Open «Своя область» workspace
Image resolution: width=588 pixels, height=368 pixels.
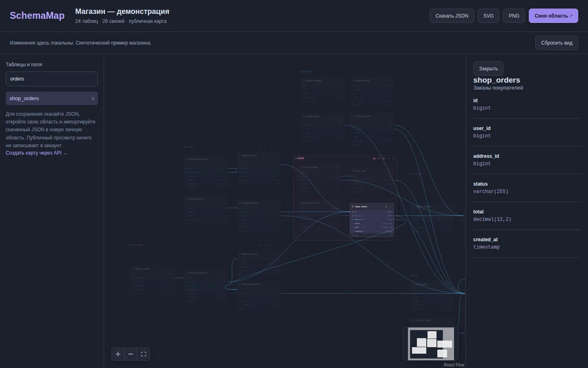[553, 16]
